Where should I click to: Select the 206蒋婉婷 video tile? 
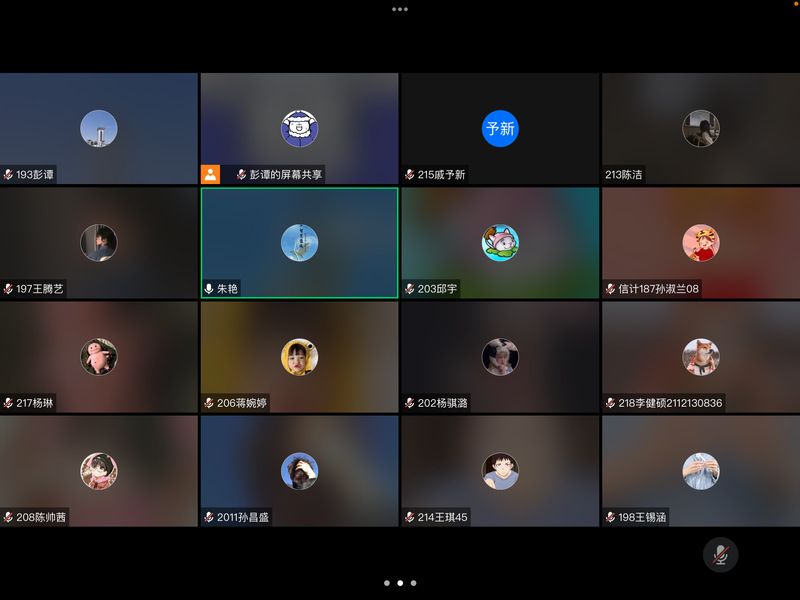click(x=299, y=357)
